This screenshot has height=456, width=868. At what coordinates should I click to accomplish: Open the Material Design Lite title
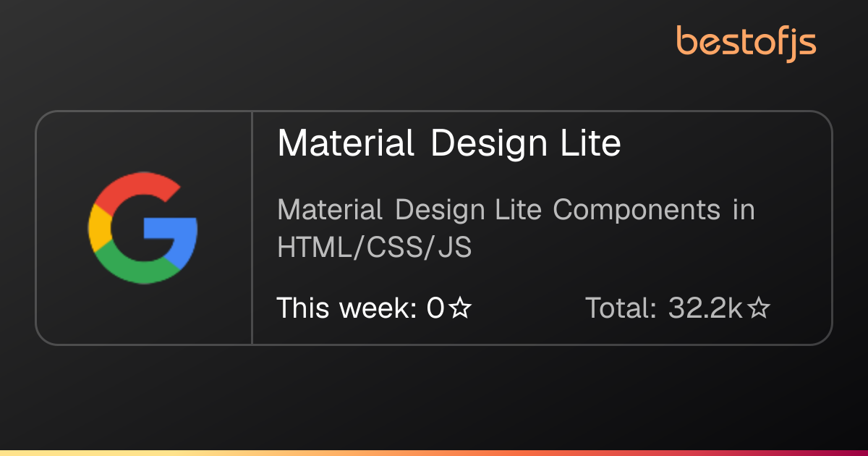[x=449, y=143]
